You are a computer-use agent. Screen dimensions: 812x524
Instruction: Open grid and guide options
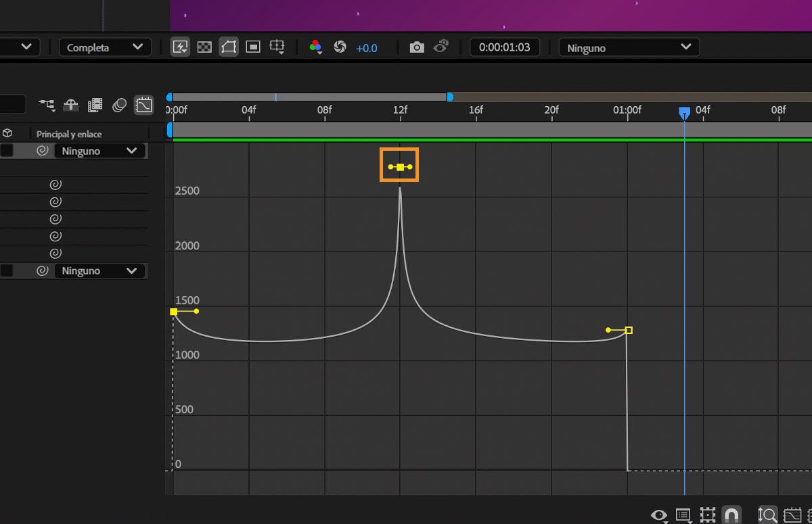277,47
